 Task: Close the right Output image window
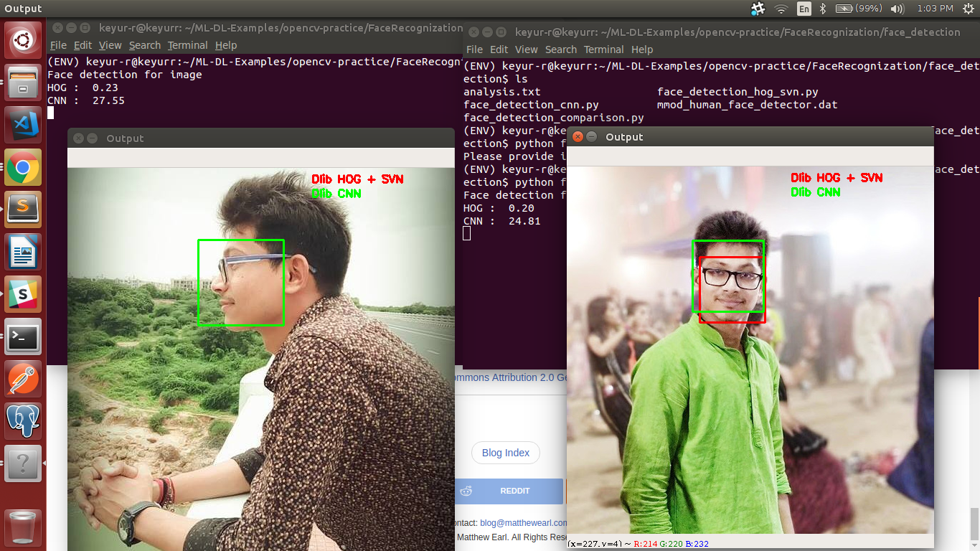[578, 137]
